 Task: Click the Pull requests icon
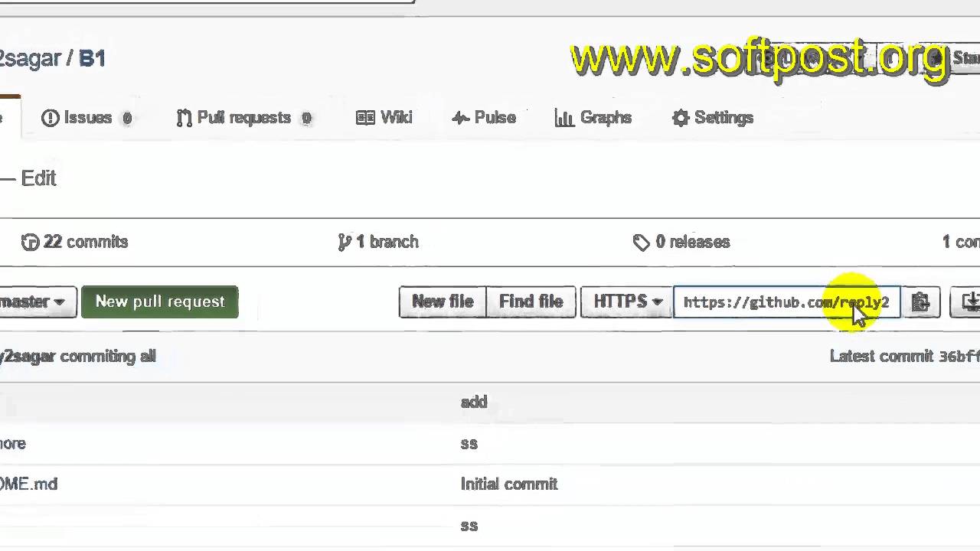click(184, 118)
